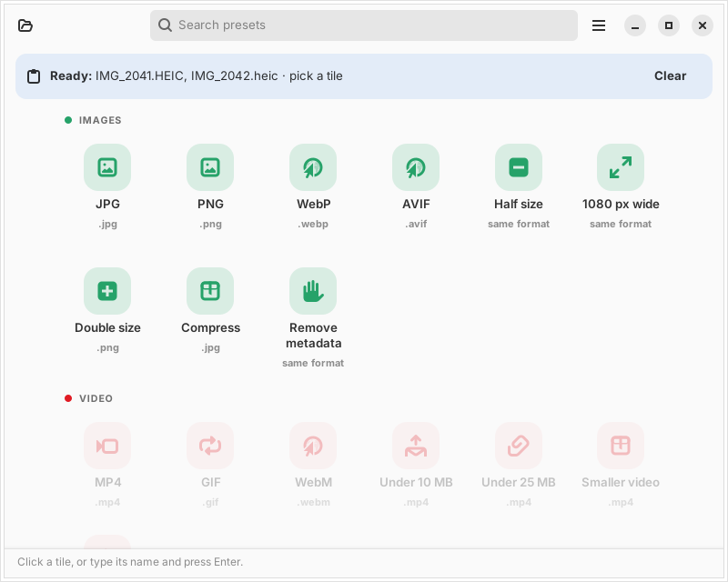
Task: Focus the Search presets field
Action: (363, 25)
